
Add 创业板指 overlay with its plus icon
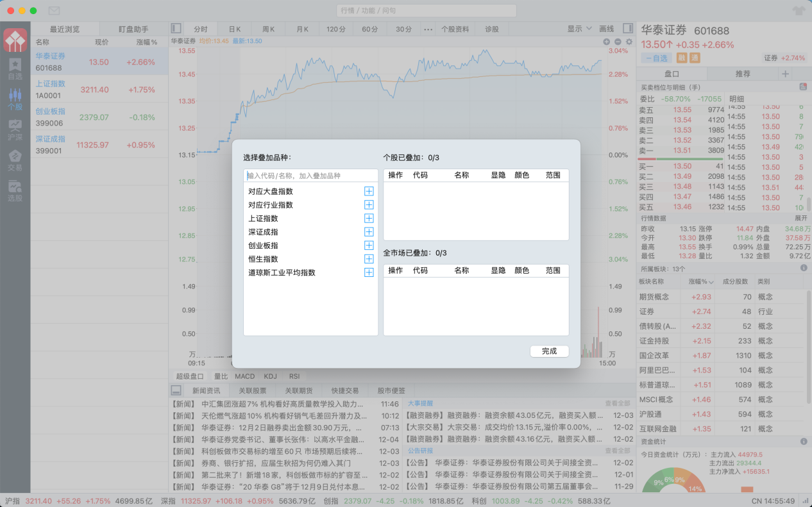pos(369,245)
